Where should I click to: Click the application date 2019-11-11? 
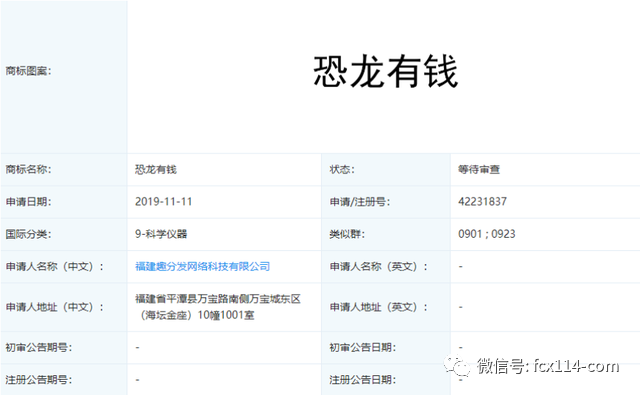[x=163, y=202]
